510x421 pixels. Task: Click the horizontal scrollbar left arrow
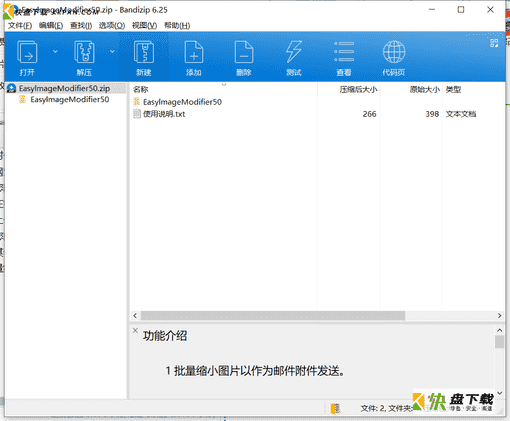point(135,315)
